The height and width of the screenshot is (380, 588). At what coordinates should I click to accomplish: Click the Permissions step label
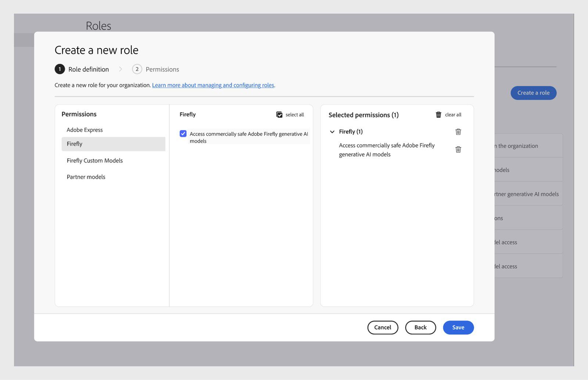[x=162, y=69]
